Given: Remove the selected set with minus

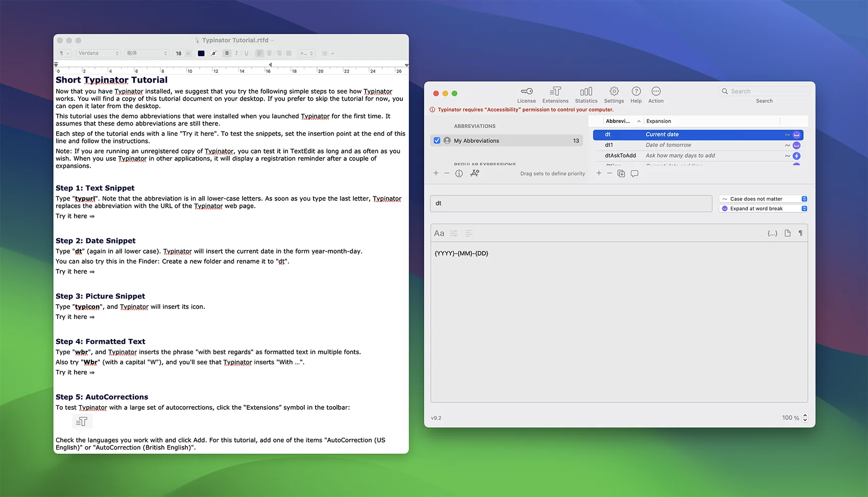Looking at the screenshot, I should click(x=447, y=173).
